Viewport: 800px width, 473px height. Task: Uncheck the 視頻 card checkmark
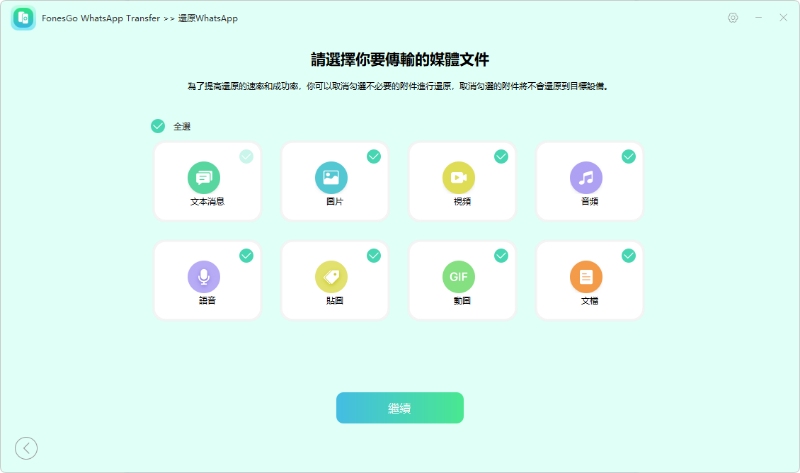(x=501, y=157)
